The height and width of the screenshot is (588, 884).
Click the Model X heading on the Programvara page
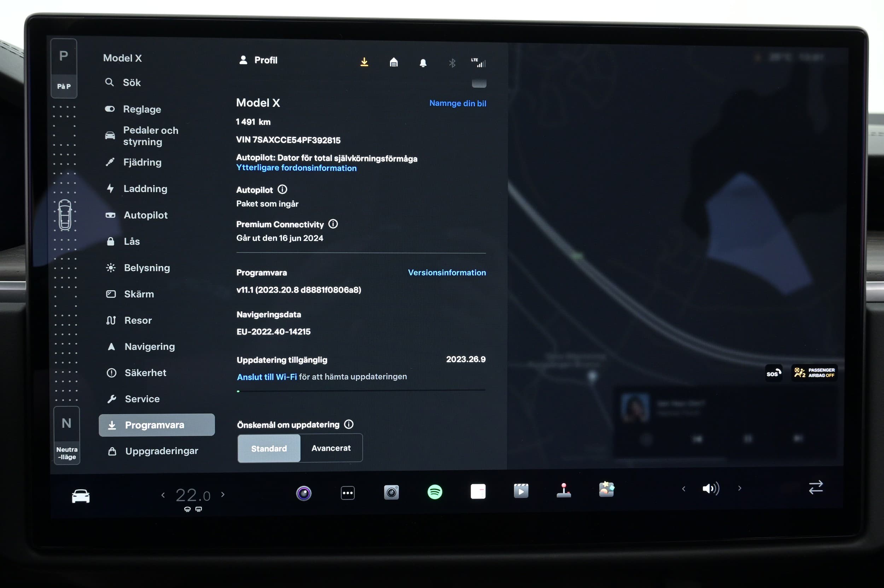coord(258,103)
